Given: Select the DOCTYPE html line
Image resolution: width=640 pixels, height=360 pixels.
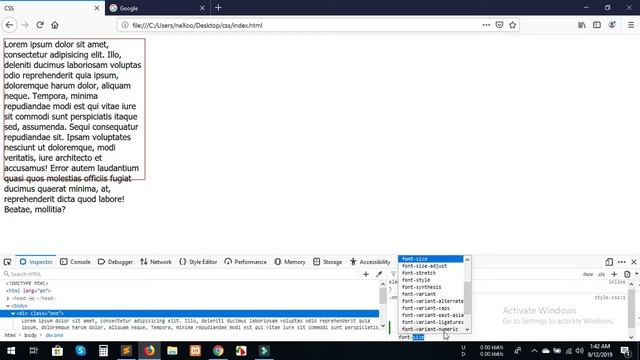Looking at the screenshot, I should click(27, 283).
